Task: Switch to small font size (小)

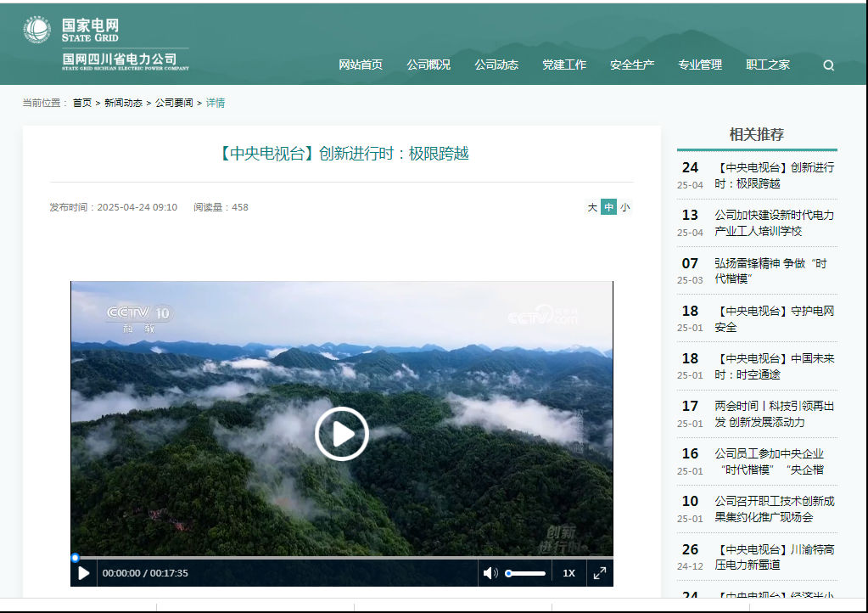Action: 624,207
